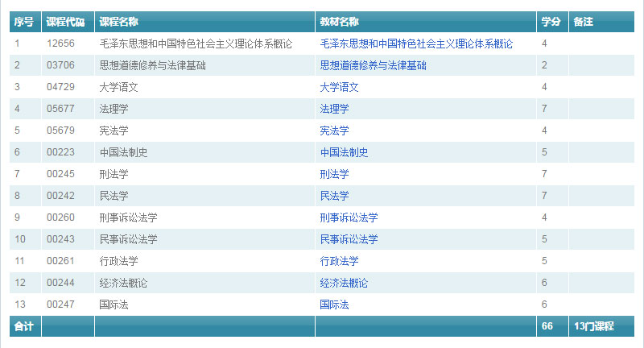Click gray course name 大学语文
The height and width of the screenshot is (348, 644).
(x=118, y=87)
